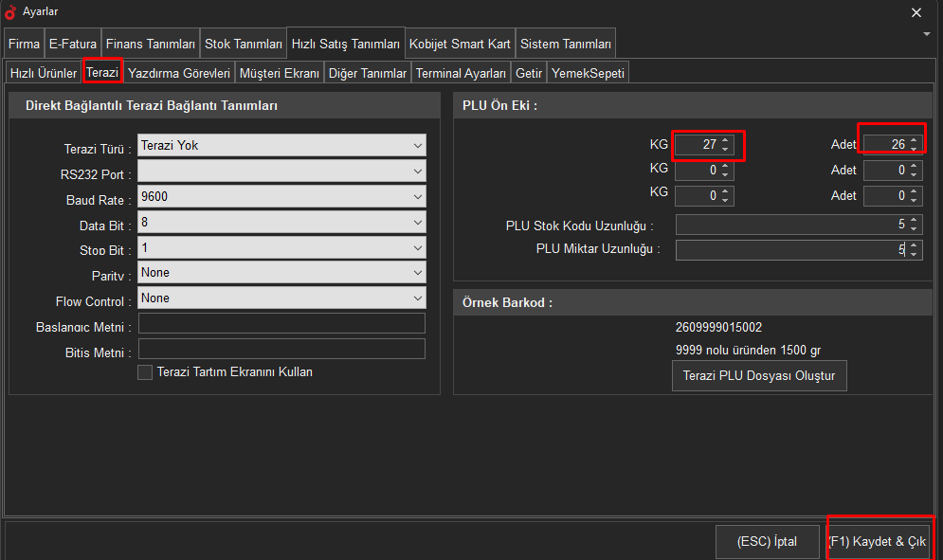The width and height of the screenshot is (943, 560).
Task: Go to the YemekSepeti sub-tab
Action: coord(588,73)
